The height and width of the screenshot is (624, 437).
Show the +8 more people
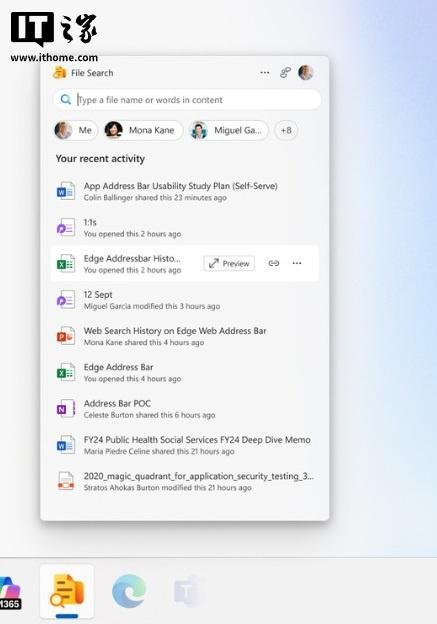pyautogui.click(x=286, y=130)
